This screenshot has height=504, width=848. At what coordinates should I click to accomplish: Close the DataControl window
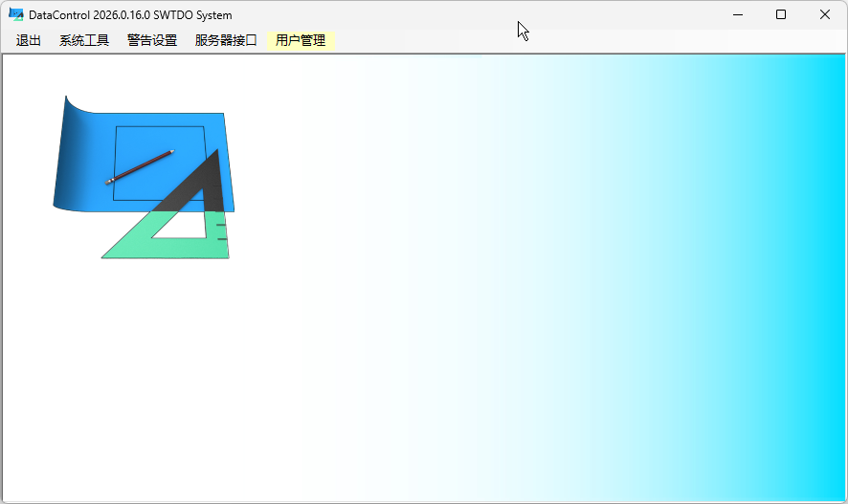[825, 14]
